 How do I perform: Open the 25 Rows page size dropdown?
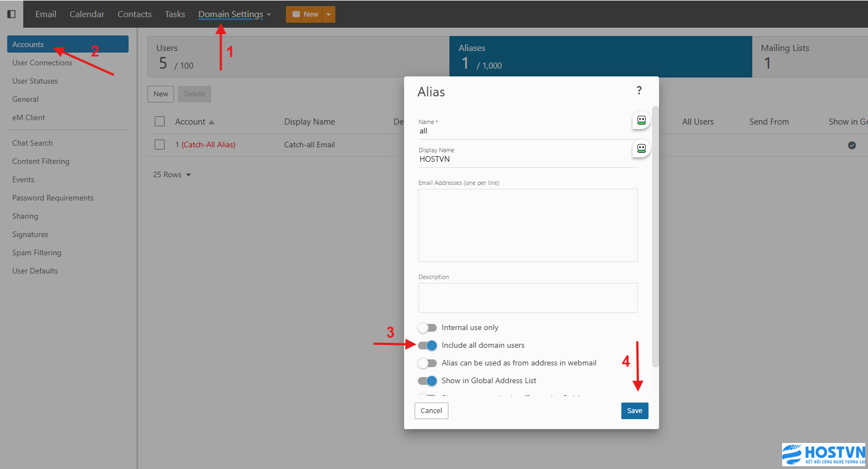pyautogui.click(x=172, y=175)
